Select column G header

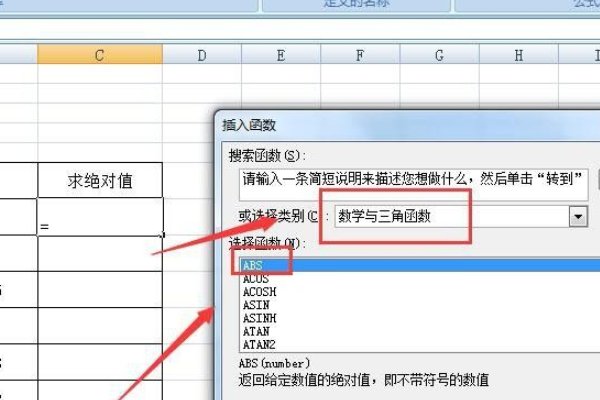[439, 54]
